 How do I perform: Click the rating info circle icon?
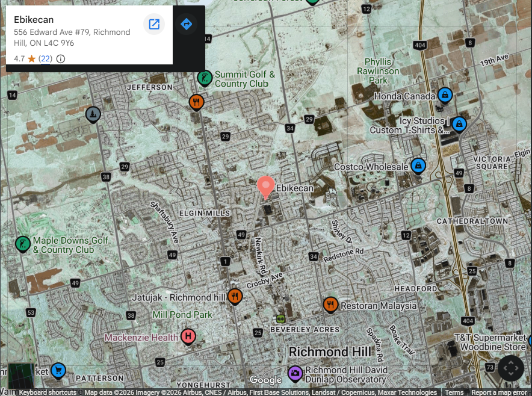[x=61, y=59]
